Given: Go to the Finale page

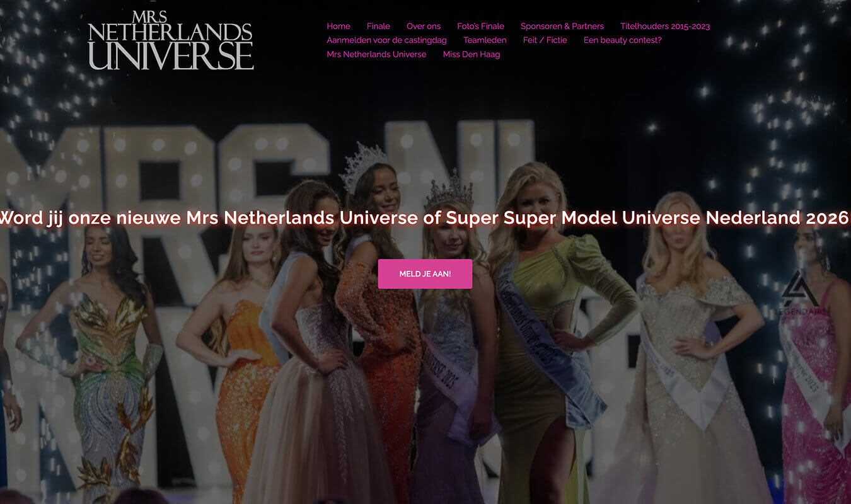Looking at the screenshot, I should 378,26.
